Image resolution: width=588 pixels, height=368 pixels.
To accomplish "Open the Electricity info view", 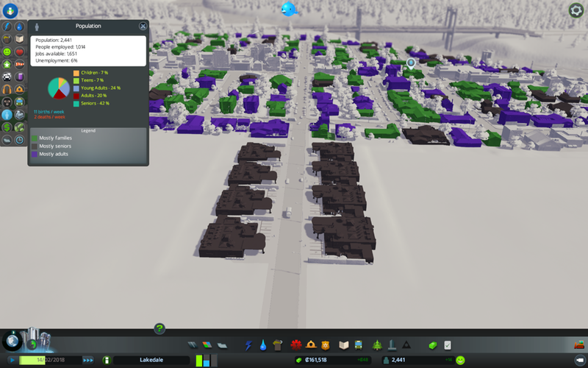I will point(7,26).
